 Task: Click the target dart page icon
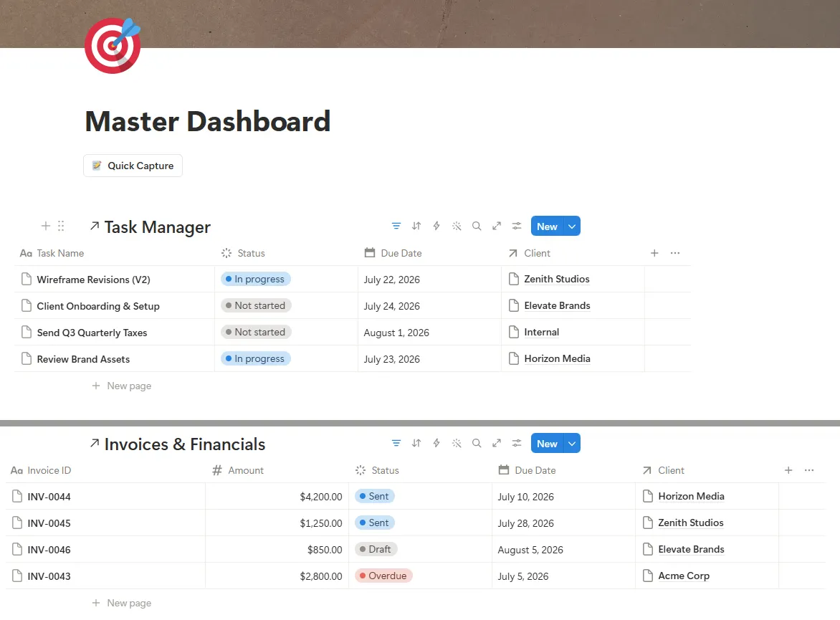point(113,46)
